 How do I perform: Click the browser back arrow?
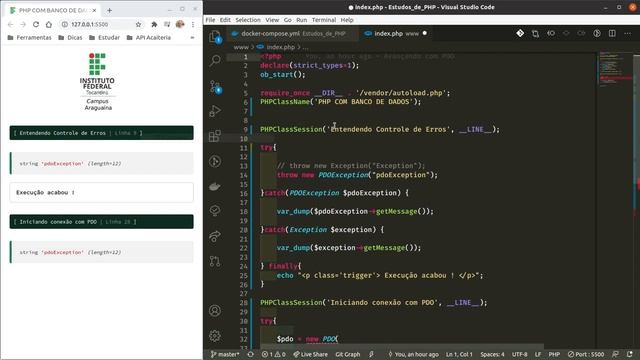[x=11, y=24]
